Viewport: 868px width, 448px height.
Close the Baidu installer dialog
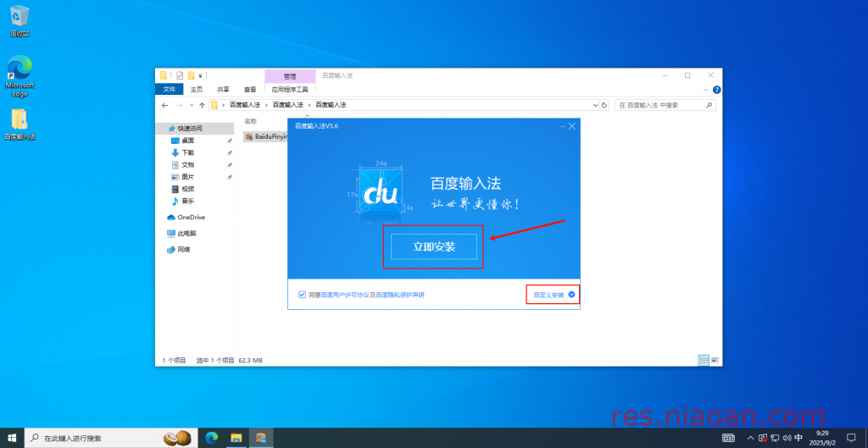tap(572, 126)
